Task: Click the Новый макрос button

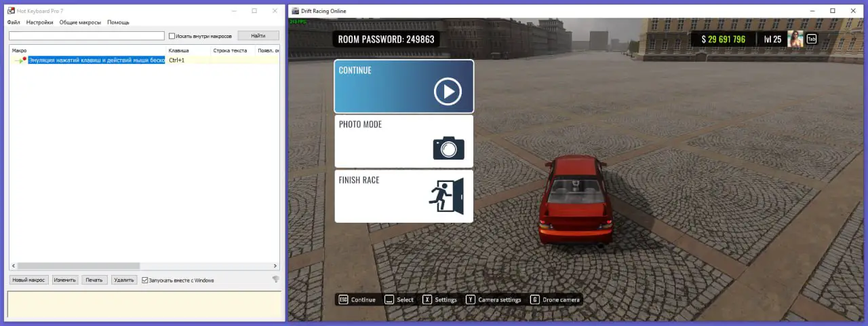Action: point(29,280)
